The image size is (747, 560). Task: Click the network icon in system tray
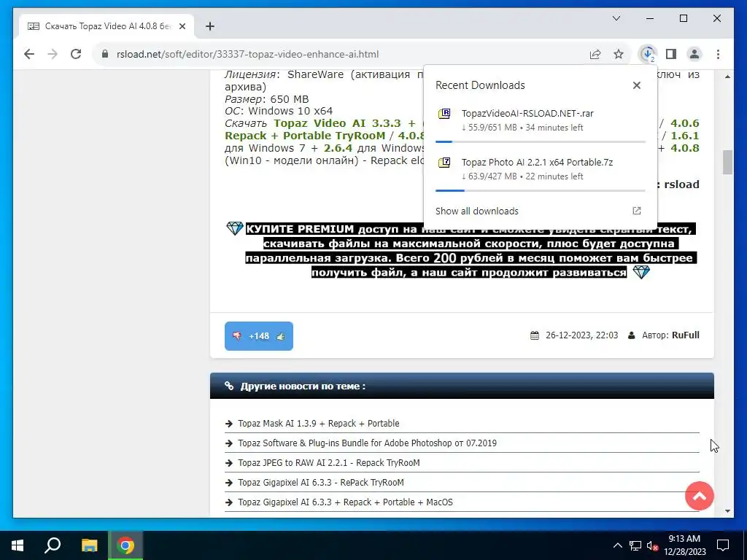(x=635, y=545)
